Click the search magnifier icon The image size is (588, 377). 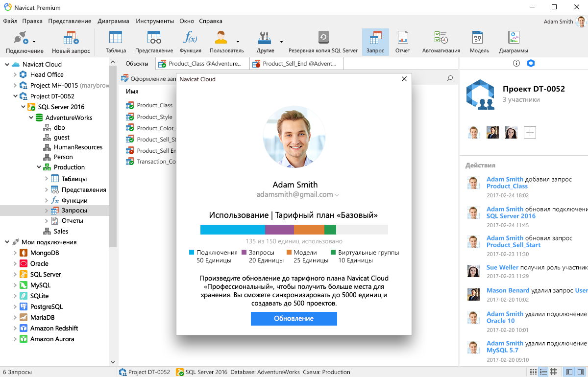click(450, 78)
